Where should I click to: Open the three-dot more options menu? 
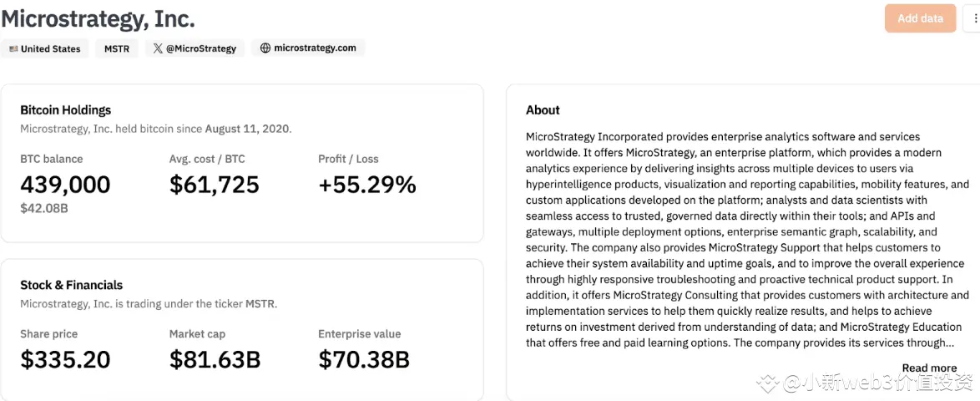pyautogui.click(x=975, y=18)
